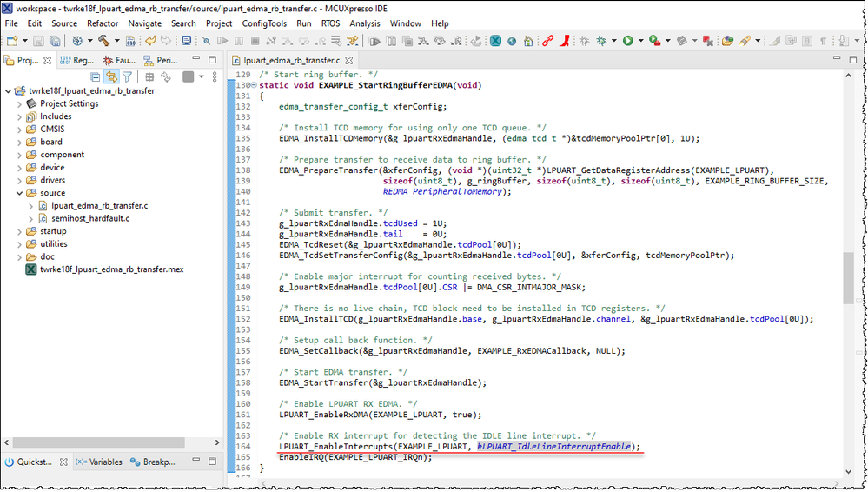
Task: Click the hammer Build icon
Action: (x=103, y=41)
